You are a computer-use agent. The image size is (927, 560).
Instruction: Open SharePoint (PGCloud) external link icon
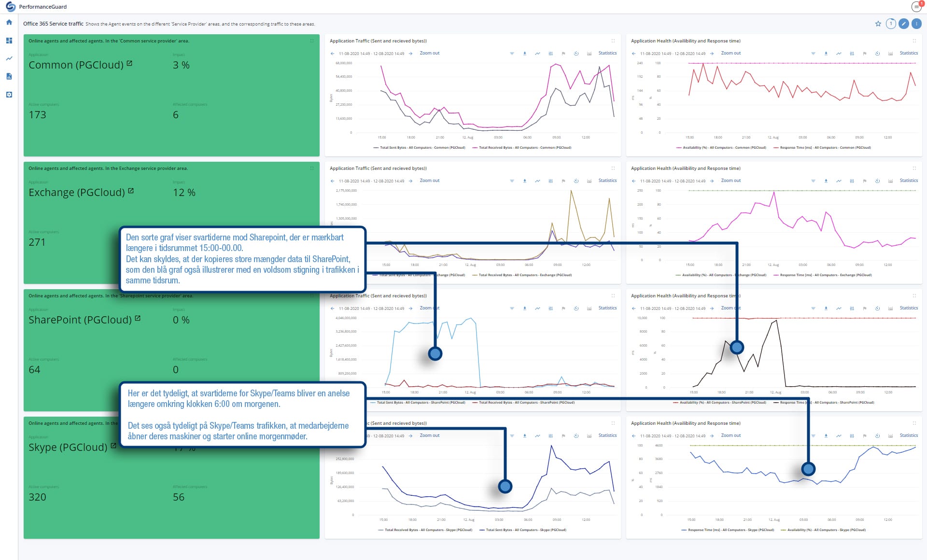pyautogui.click(x=138, y=318)
